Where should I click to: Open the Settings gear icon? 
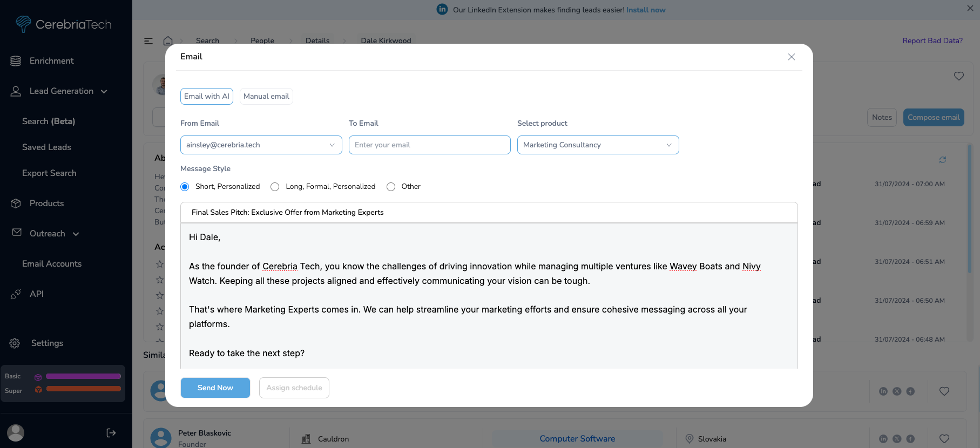pyautogui.click(x=15, y=343)
